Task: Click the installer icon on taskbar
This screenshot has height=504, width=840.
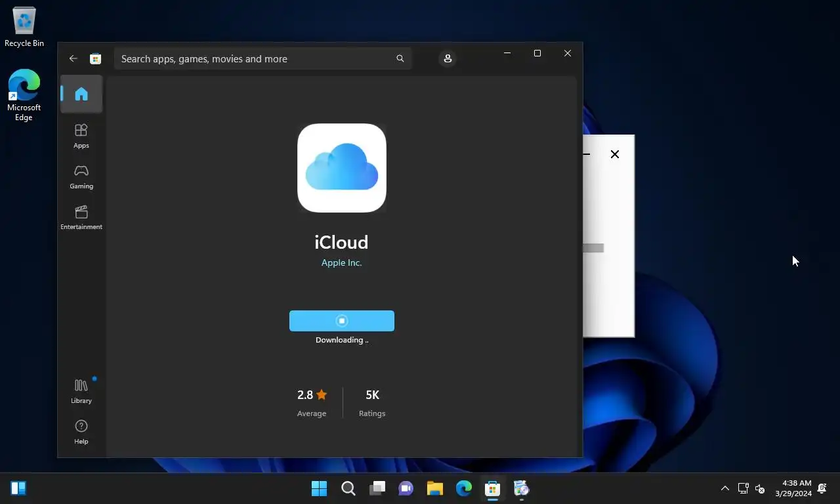Action: point(521,488)
